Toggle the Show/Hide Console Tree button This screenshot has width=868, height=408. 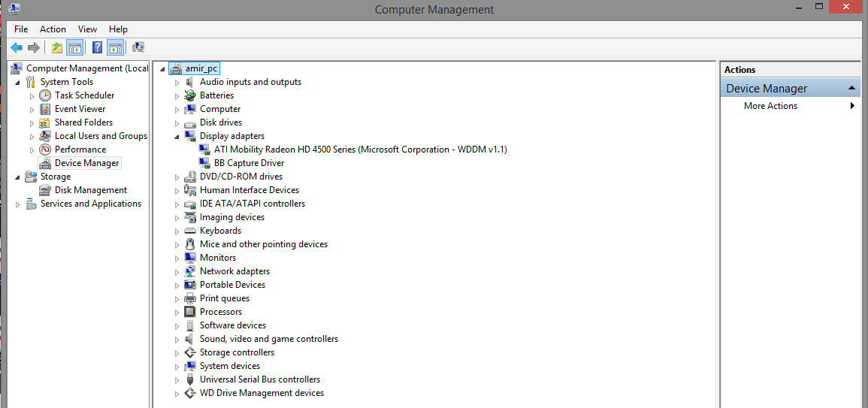point(74,47)
